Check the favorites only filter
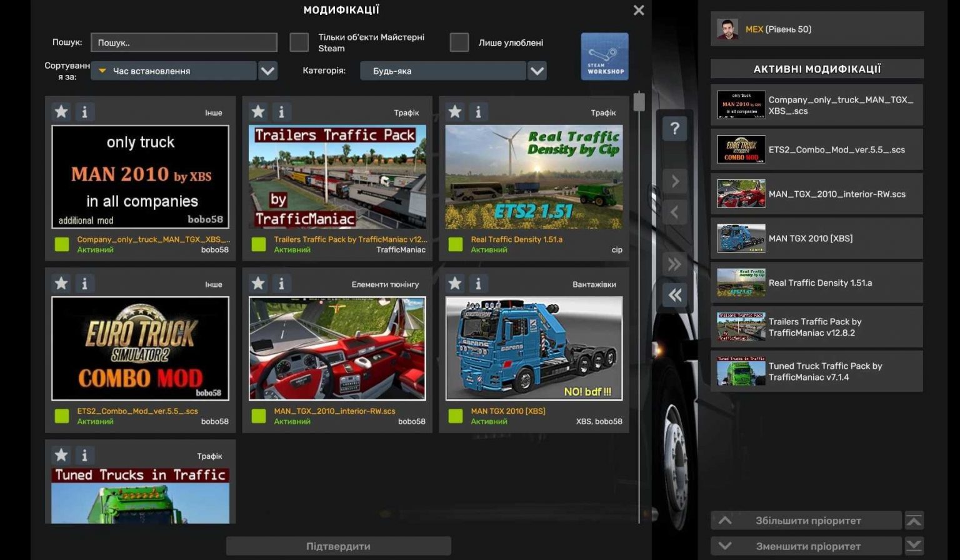 point(459,42)
